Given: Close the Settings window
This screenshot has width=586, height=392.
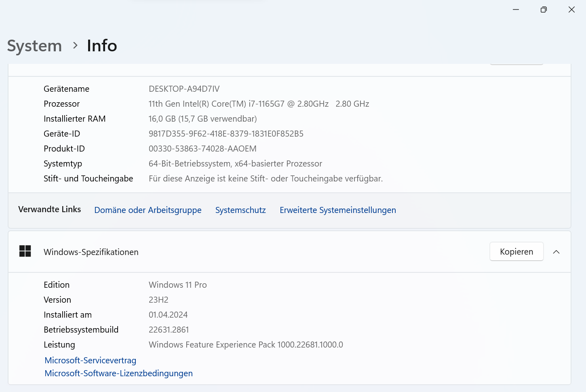Looking at the screenshot, I should click(x=571, y=10).
